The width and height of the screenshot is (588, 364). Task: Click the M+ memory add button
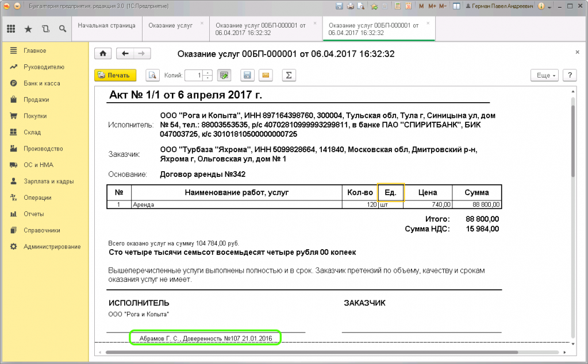(x=432, y=6)
